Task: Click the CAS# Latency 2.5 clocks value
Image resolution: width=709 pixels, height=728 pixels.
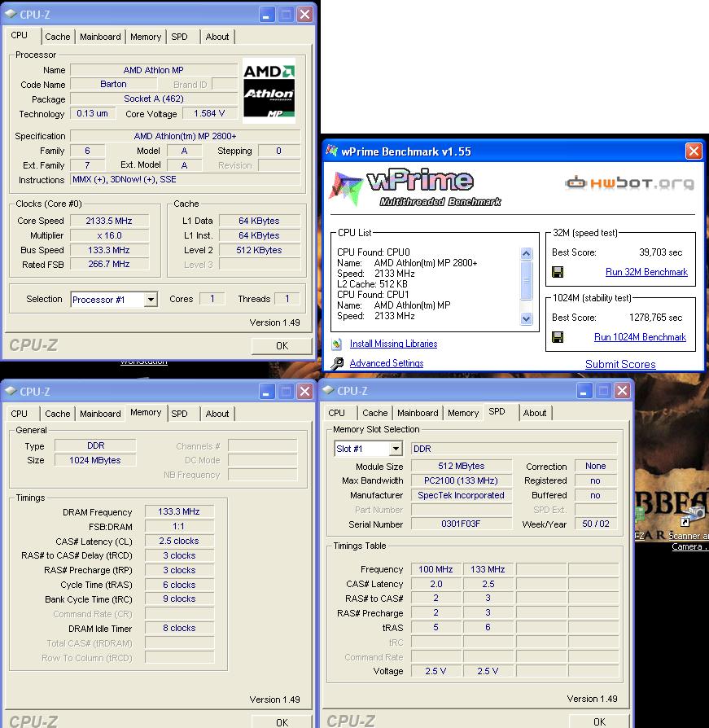Action: coord(178,541)
